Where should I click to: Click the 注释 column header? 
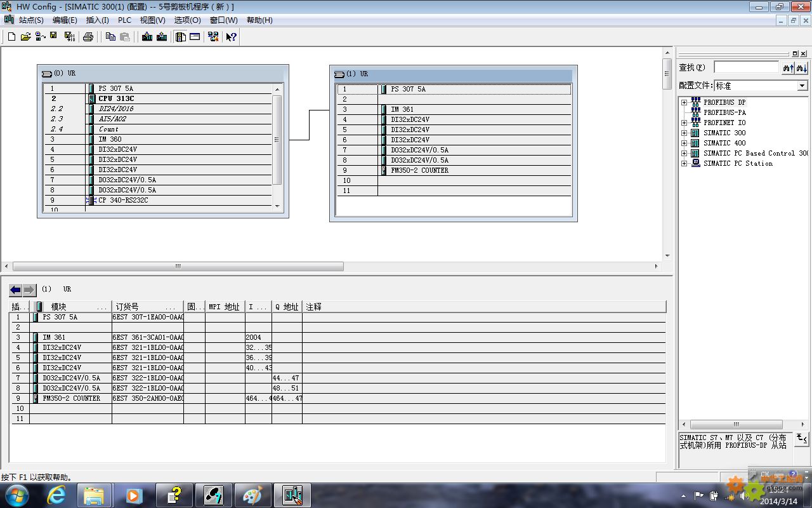[x=484, y=307]
